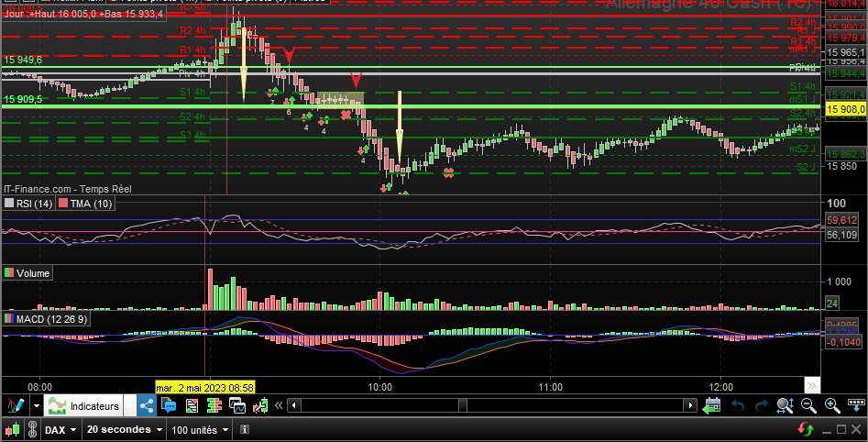Click the Jour Haut 16 005,0 Bas 15 933,4 text
Image resolution: width=868 pixels, height=442 pixels.
(83, 13)
